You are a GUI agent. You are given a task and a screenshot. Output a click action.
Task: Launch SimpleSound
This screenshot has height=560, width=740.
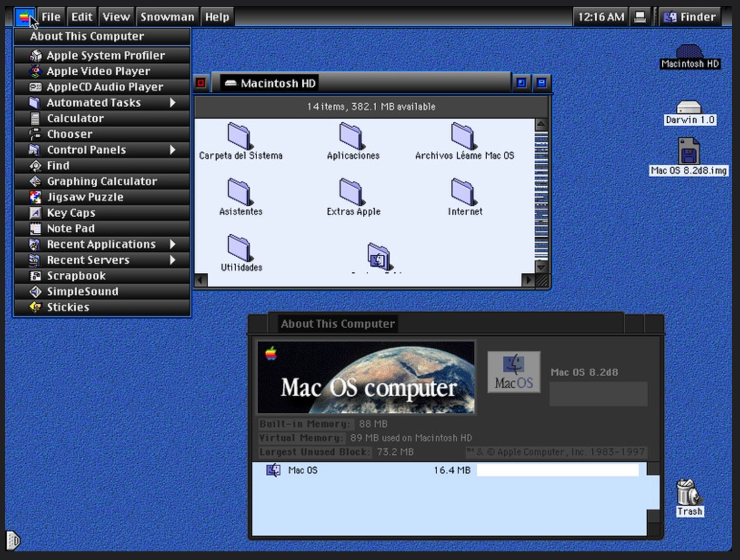pyautogui.click(x=102, y=292)
